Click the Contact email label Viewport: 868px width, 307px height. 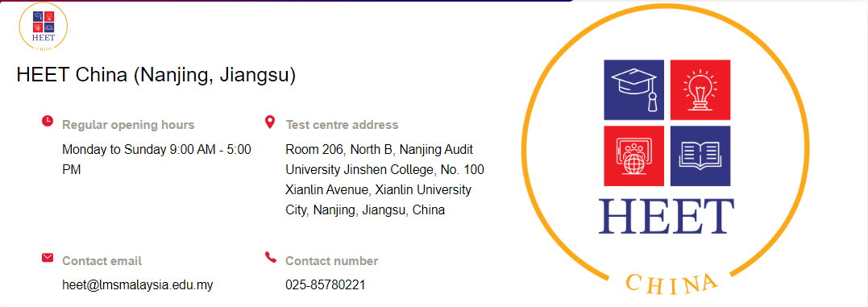[x=102, y=260]
